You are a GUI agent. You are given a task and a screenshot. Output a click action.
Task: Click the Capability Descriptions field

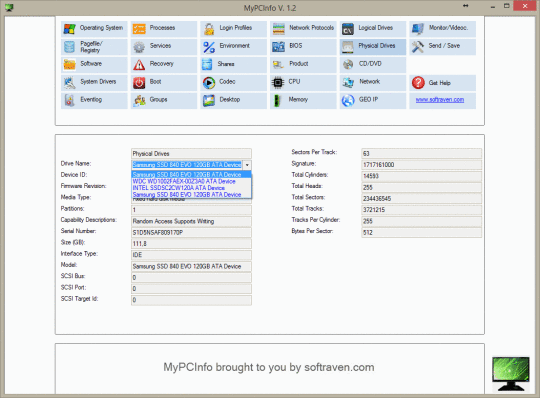tap(191, 221)
